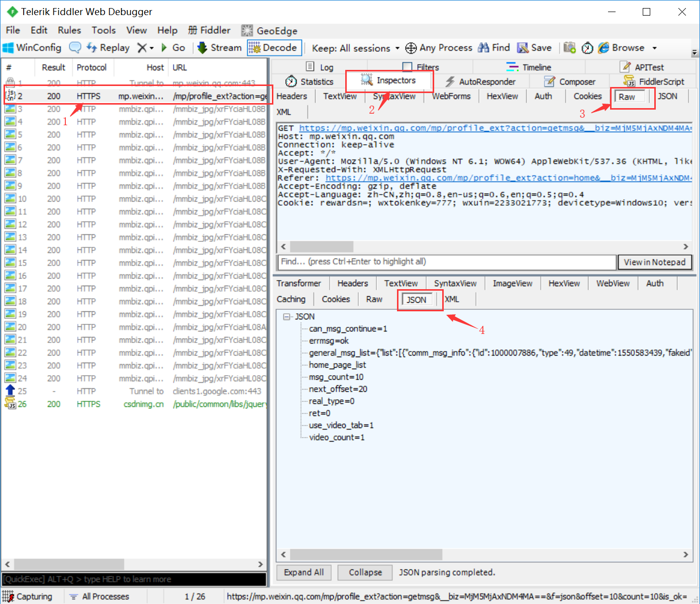This screenshot has width=700, height=604.
Task: Click the Find highlight input field
Action: pyautogui.click(x=447, y=262)
